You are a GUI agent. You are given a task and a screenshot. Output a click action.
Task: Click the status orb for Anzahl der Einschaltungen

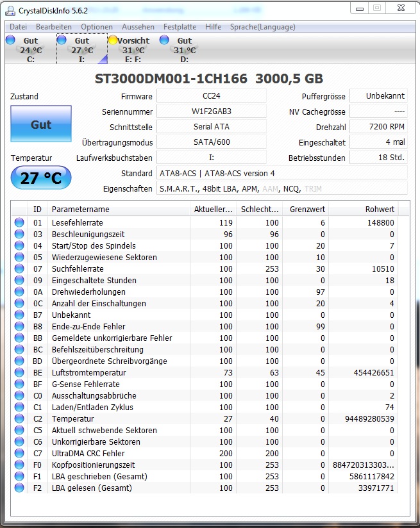point(19,303)
